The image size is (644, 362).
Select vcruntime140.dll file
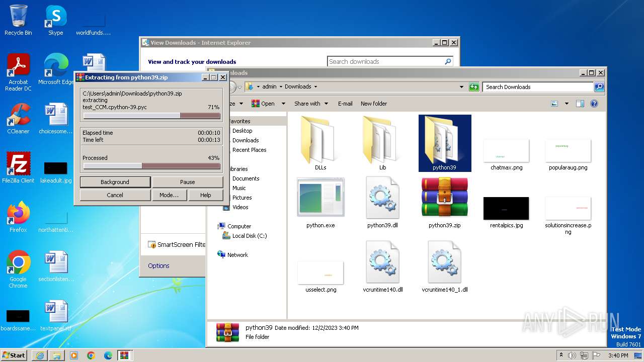click(382, 266)
